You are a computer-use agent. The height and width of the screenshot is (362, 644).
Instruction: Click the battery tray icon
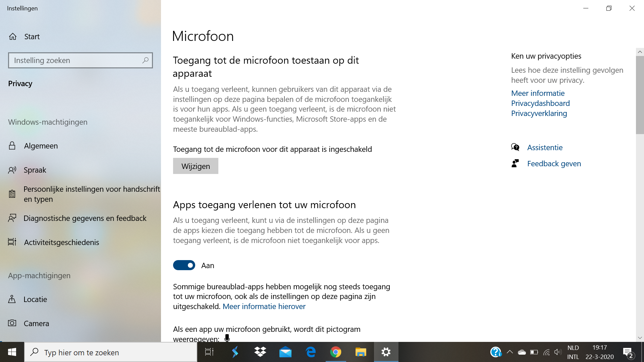click(534, 352)
